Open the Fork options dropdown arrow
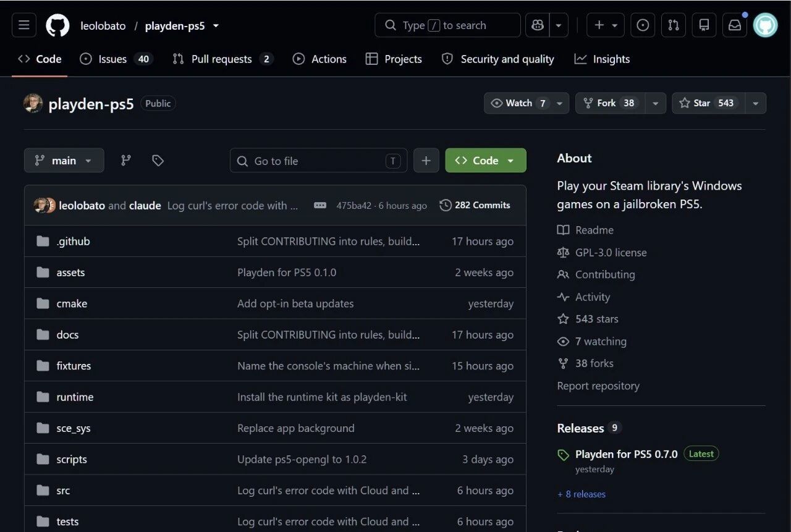The height and width of the screenshot is (532, 791). pos(656,103)
